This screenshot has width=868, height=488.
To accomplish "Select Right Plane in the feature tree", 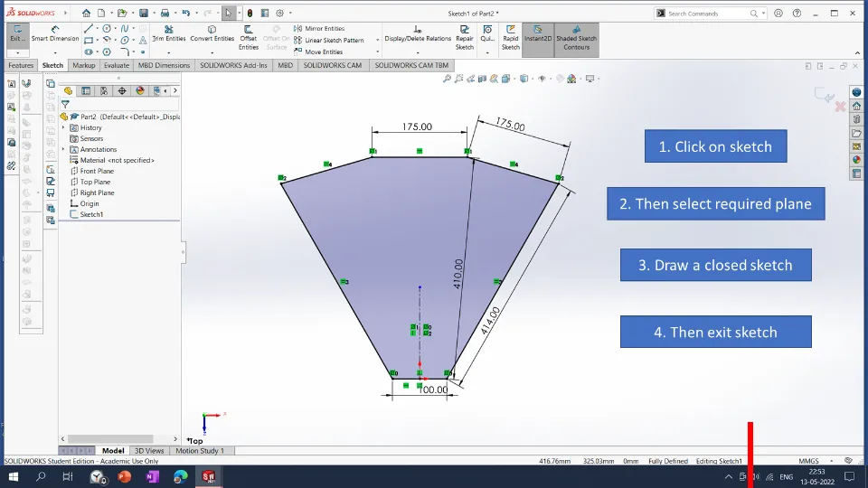I will [x=92, y=192].
